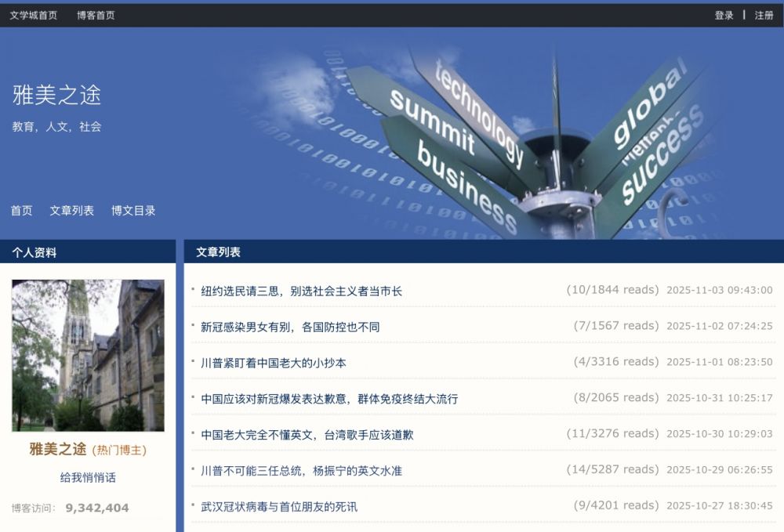The height and width of the screenshot is (532, 784).
Task: Open the blog title 雅美之途 in banner
Action: (56, 95)
